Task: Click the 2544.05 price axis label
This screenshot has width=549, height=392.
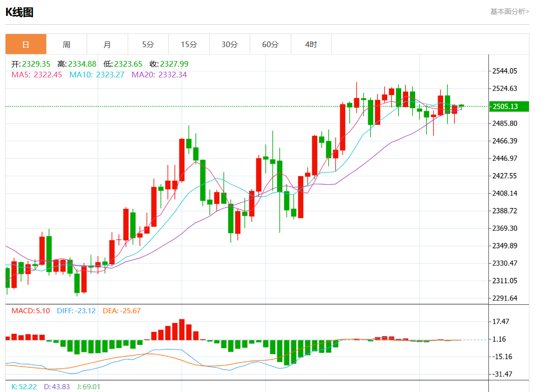Action: [x=505, y=71]
